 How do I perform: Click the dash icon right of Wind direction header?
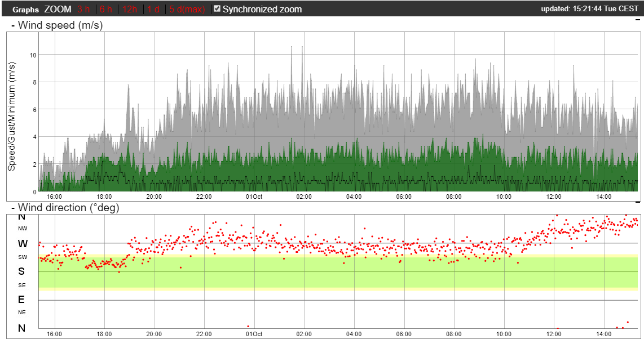(637, 202)
